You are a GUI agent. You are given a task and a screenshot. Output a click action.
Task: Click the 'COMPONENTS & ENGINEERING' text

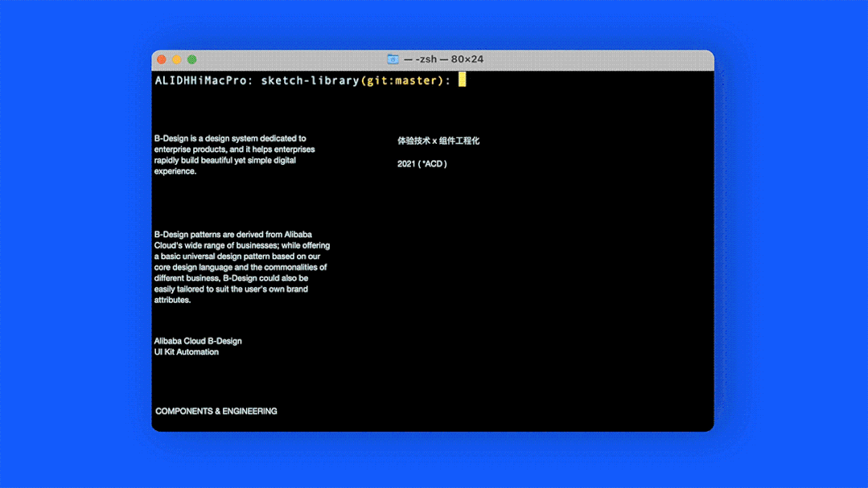coord(216,411)
